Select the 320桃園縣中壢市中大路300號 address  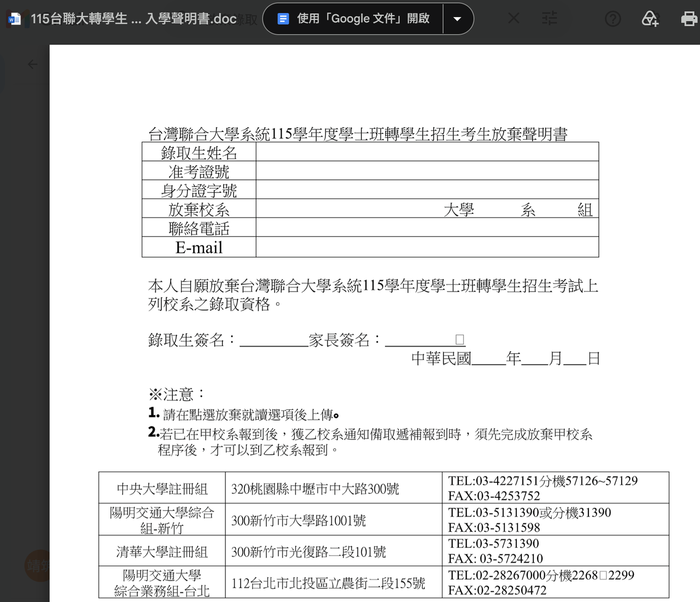315,488
